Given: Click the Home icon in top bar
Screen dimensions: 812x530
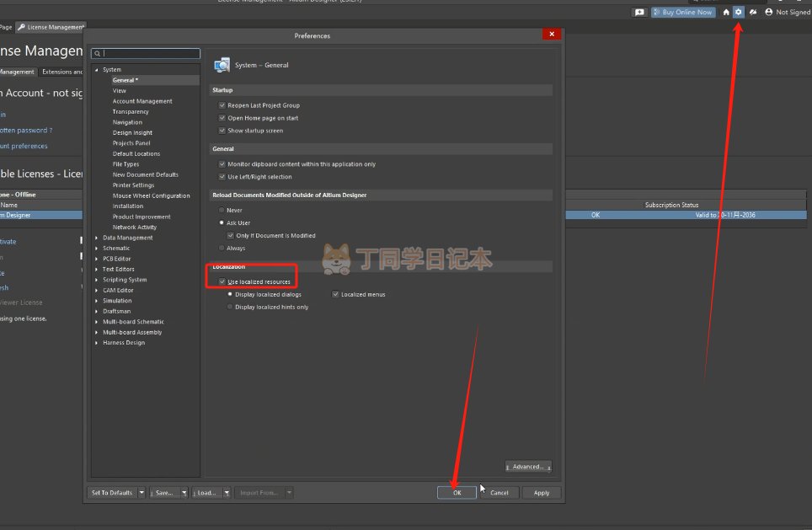Looking at the screenshot, I should click(x=726, y=12).
